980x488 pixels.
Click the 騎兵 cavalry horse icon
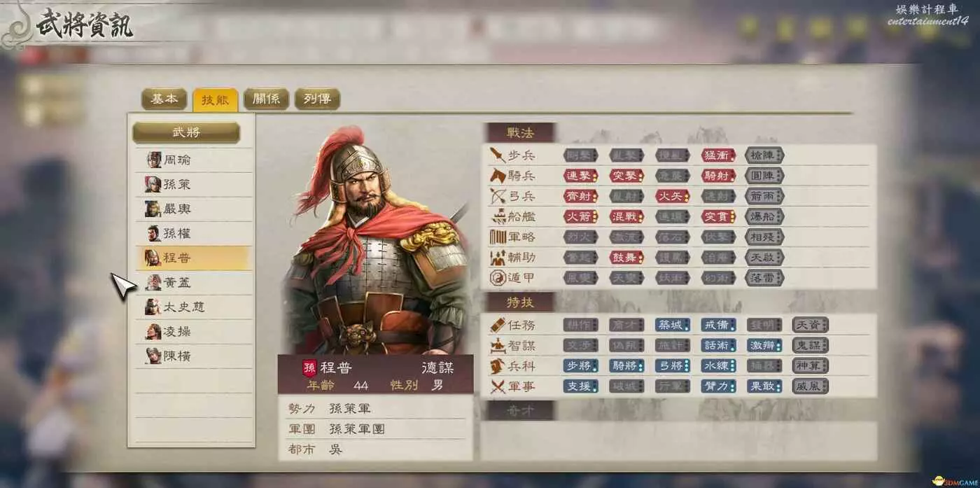click(x=498, y=176)
